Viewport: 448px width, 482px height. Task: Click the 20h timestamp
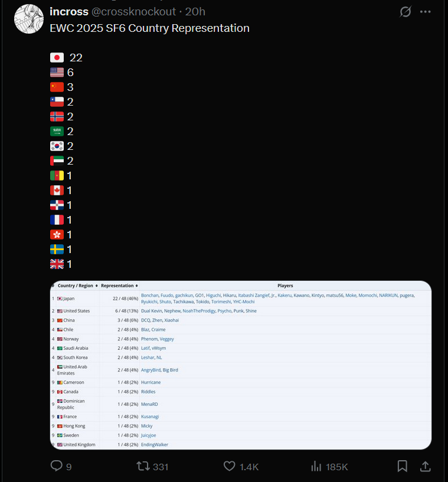pyautogui.click(x=195, y=12)
